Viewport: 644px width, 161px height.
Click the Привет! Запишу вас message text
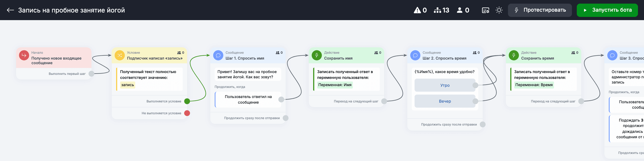pyautogui.click(x=247, y=74)
